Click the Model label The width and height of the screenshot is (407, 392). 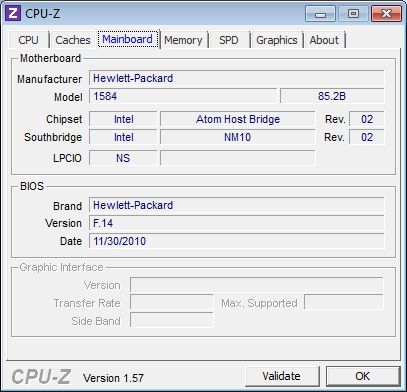68,97
